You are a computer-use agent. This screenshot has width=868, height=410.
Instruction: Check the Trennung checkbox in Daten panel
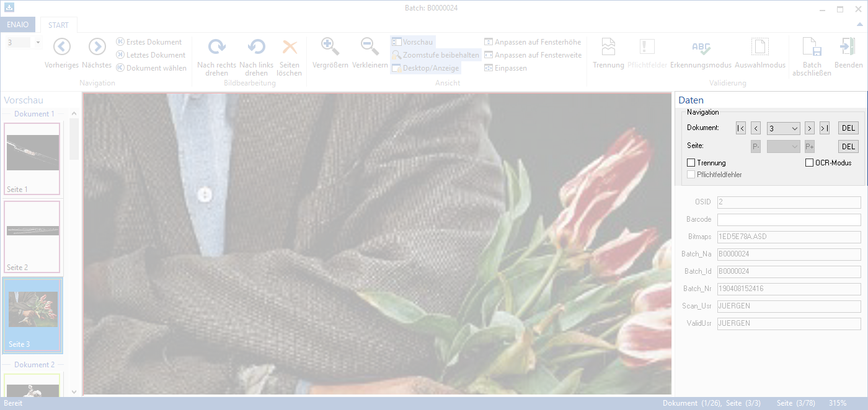(691, 162)
